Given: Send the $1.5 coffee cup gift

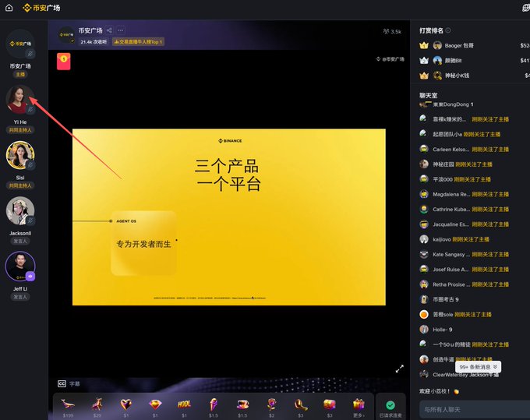Looking at the screenshot, I should click(242, 408).
